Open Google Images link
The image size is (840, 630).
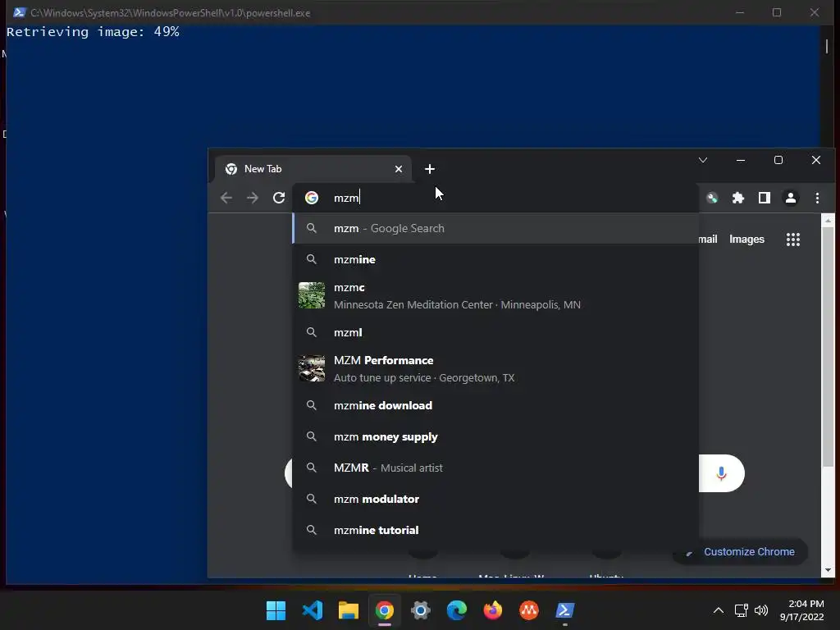click(x=746, y=240)
